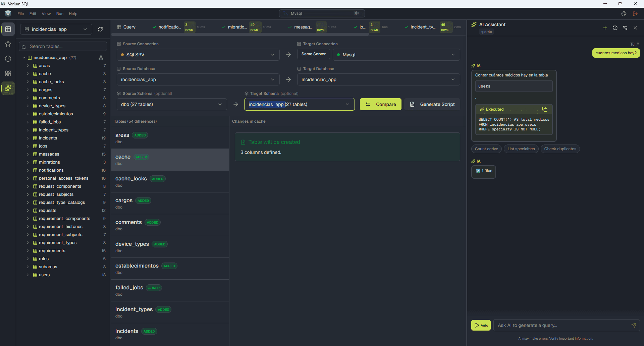644x346 pixels.
Task: Open the favorites star sidebar icon
Action: pos(8,44)
